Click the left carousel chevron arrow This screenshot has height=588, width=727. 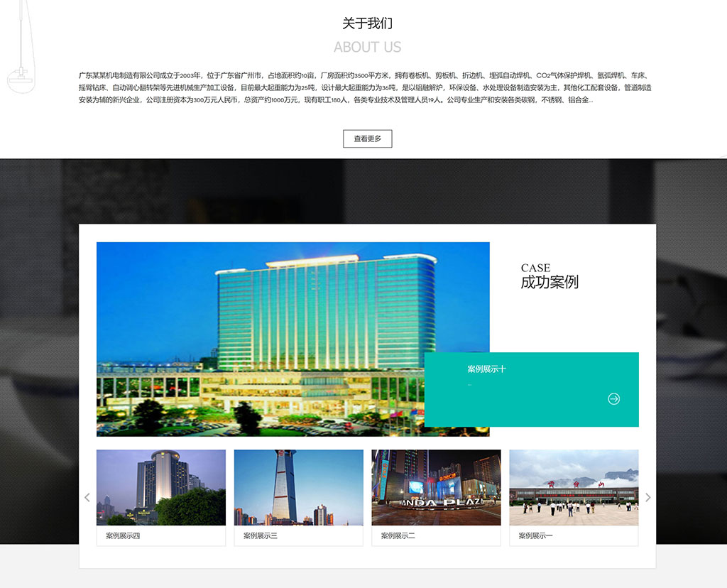click(x=87, y=497)
